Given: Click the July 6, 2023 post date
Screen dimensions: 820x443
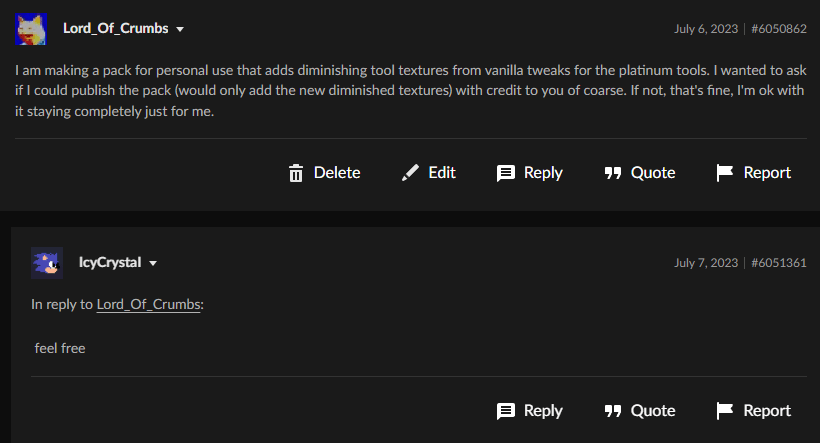Looking at the screenshot, I should pyautogui.click(x=706, y=29).
